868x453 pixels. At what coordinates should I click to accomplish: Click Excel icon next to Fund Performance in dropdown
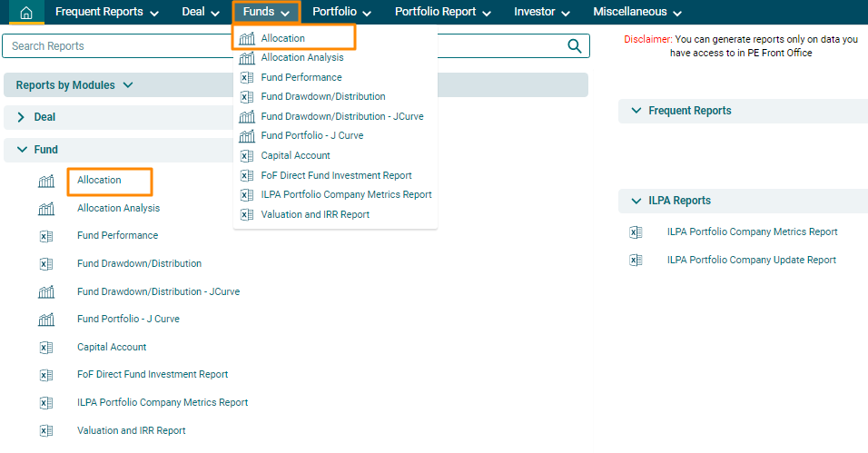coord(246,78)
